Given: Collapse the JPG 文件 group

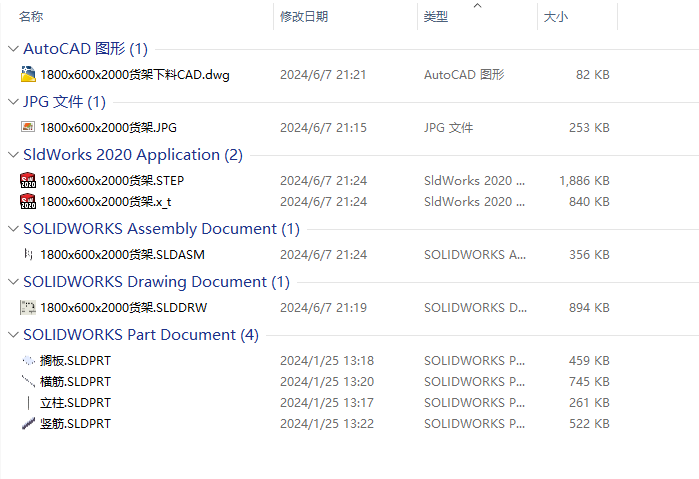Looking at the screenshot, I should tap(13, 102).
